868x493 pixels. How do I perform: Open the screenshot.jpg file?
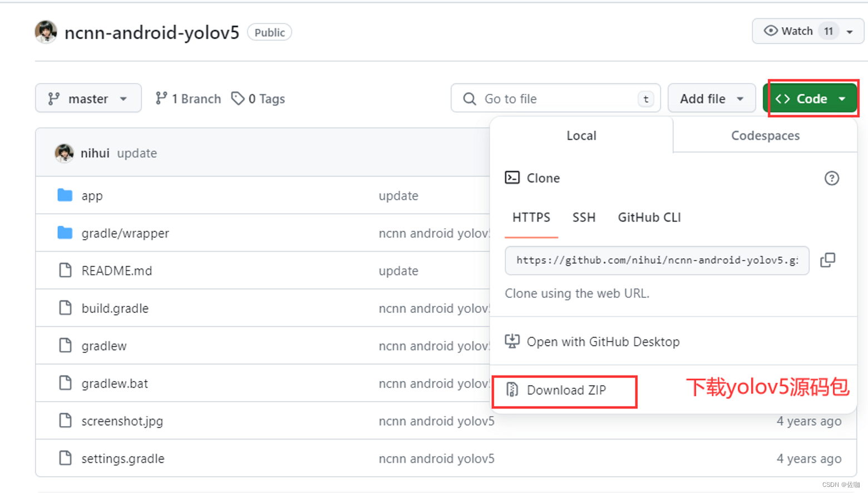point(122,421)
